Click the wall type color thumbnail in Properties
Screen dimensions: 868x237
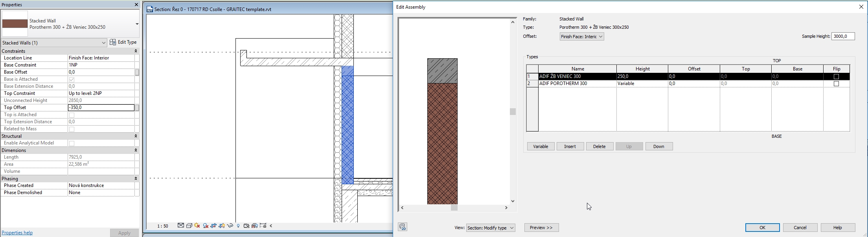click(15, 24)
